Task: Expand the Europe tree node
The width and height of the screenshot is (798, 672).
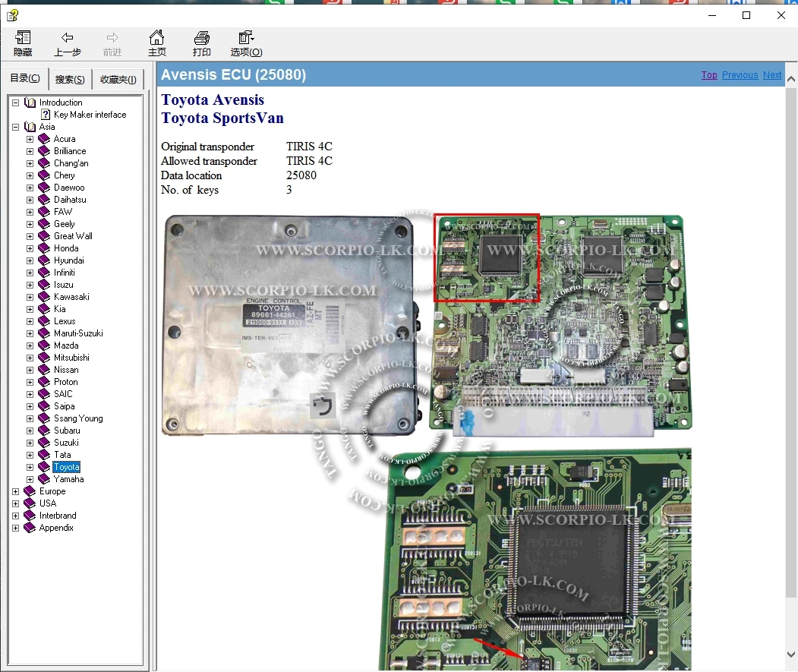Action: 15,491
